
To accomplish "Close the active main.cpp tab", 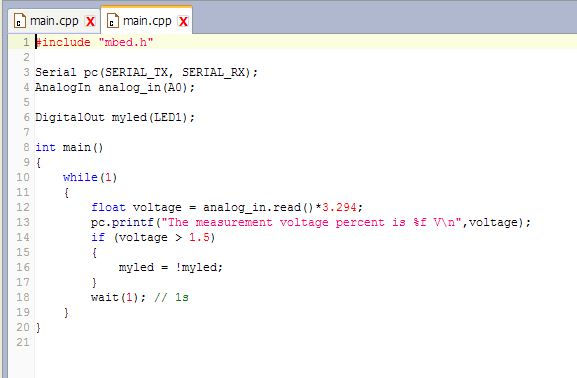I will click(x=183, y=22).
